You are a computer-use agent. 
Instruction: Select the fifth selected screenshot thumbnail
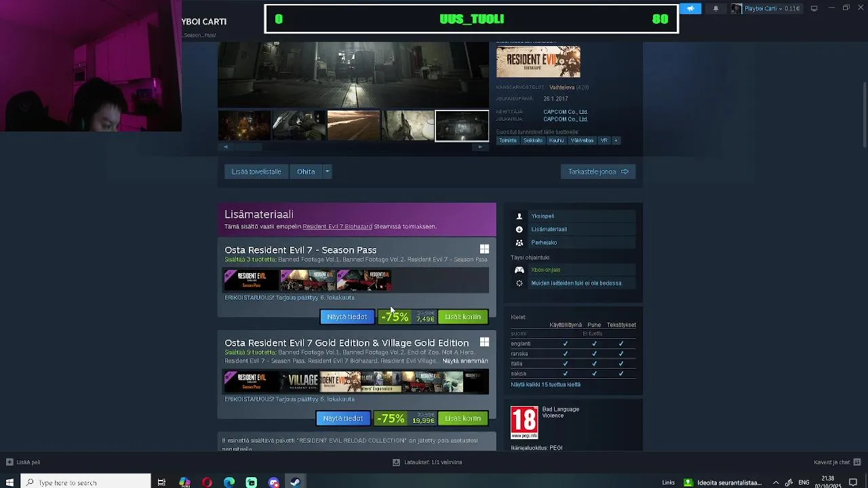(462, 125)
